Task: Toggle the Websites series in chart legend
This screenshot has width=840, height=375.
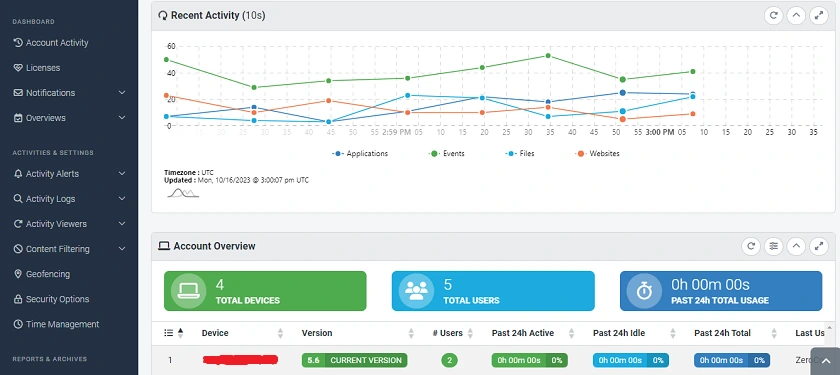Action: point(598,154)
